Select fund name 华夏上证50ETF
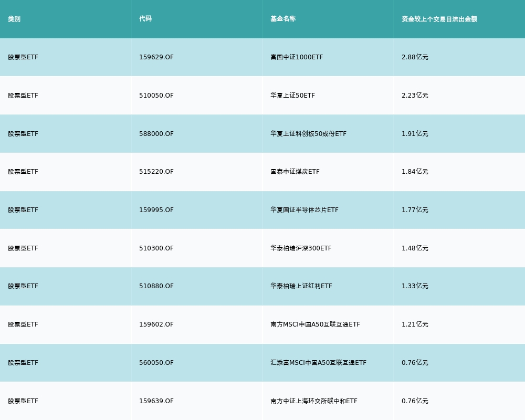This screenshot has width=525, height=420. coord(292,96)
